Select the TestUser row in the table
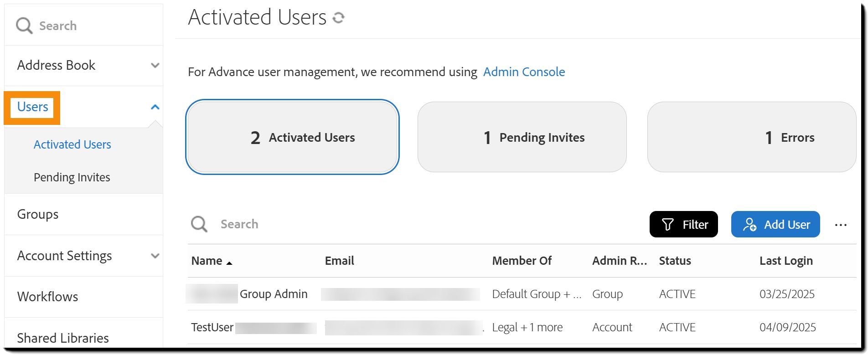This screenshot has height=355, width=868. [522, 327]
